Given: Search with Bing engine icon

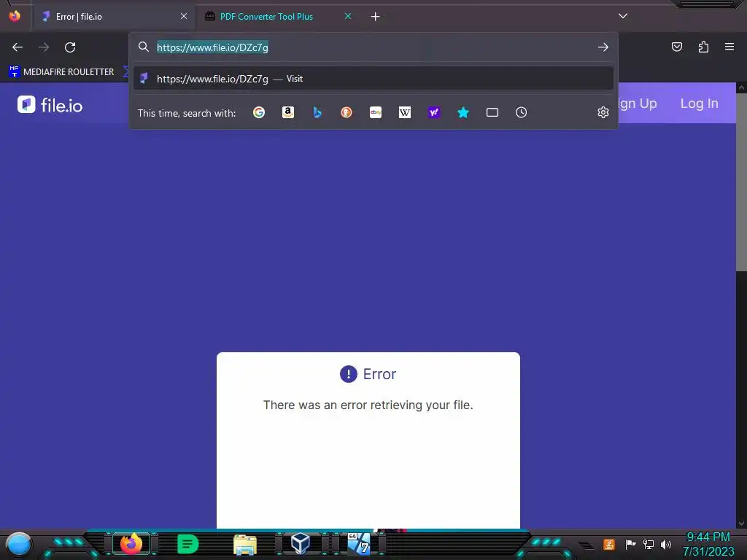Looking at the screenshot, I should tap(317, 112).
